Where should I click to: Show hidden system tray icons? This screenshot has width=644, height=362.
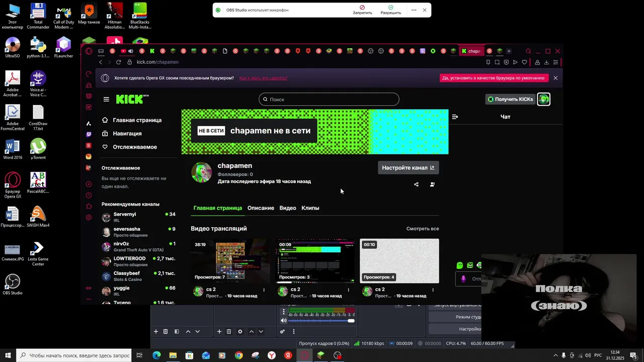point(555,355)
